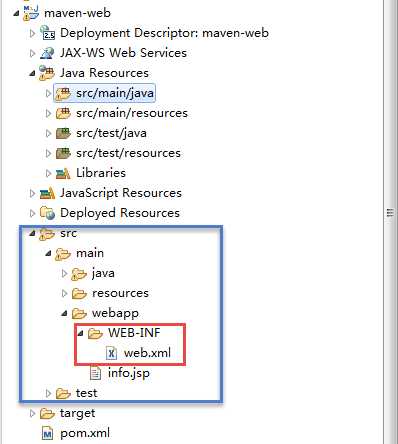Click the src/main/java source folder icon
398x444 pixels.
pyautogui.click(x=63, y=93)
